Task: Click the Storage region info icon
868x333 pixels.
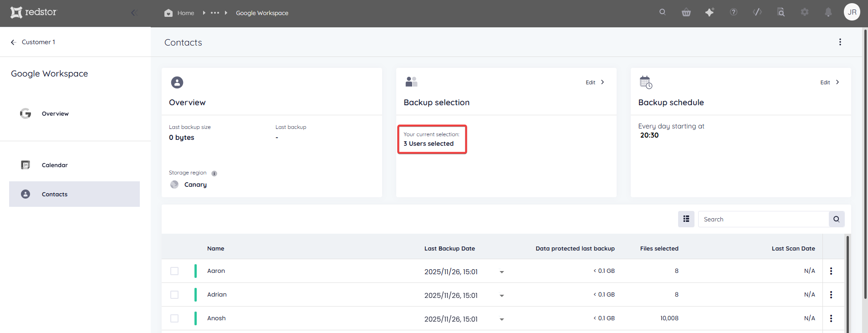Action: coord(214,173)
